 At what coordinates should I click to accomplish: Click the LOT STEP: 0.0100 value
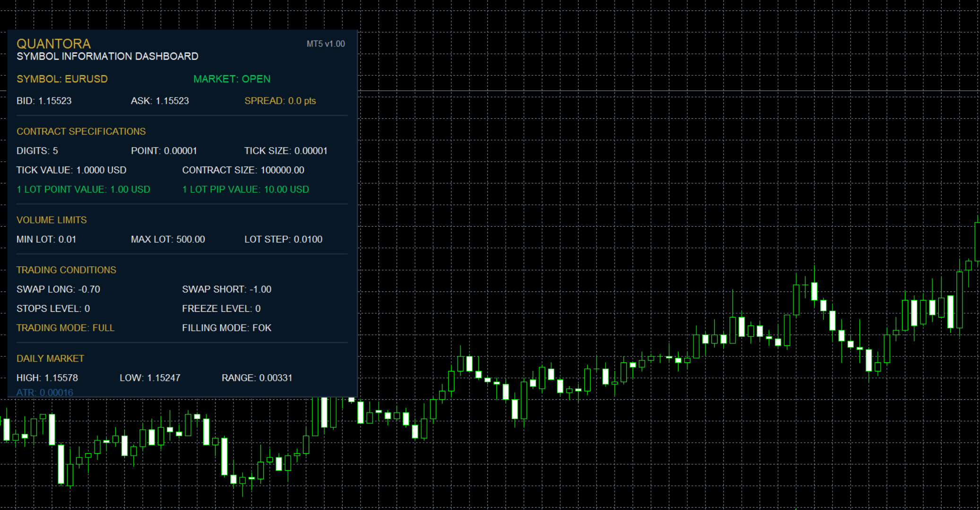pos(283,239)
